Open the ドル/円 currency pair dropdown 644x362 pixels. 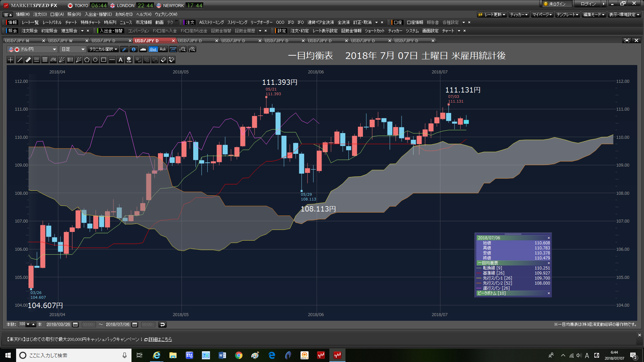point(32,49)
